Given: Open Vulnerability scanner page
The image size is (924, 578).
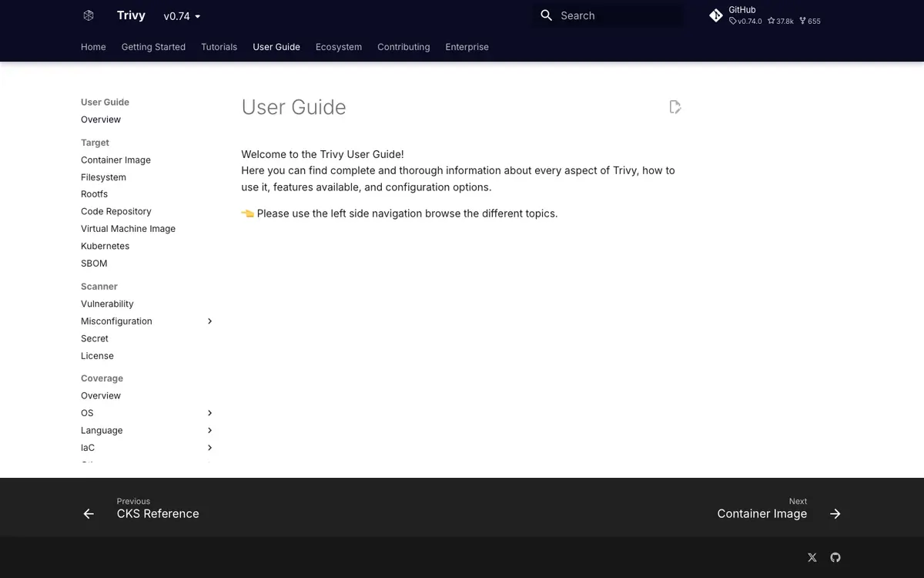Looking at the screenshot, I should point(107,304).
